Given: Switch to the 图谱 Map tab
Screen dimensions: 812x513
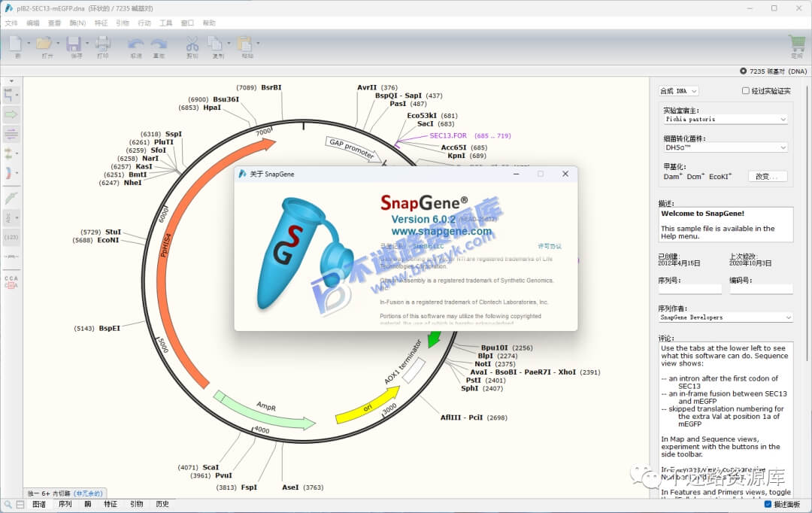Looking at the screenshot, I should tap(39, 504).
